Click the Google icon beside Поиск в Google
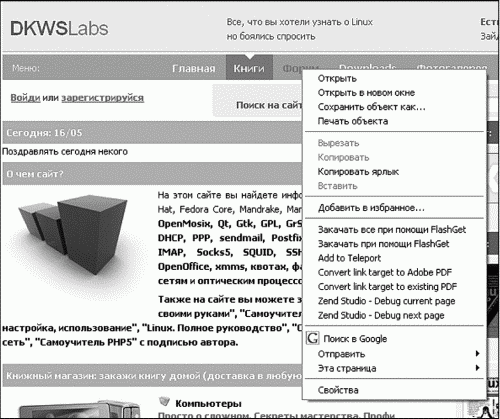 point(313,338)
